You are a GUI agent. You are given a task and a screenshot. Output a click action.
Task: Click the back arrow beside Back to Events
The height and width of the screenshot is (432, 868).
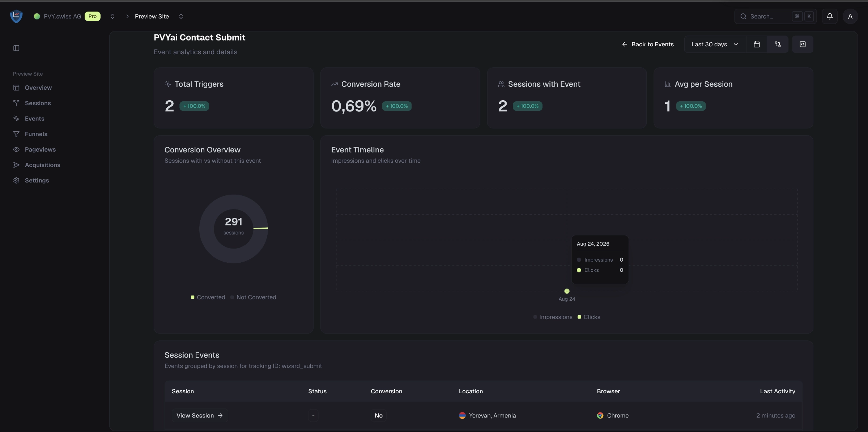(x=625, y=44)
